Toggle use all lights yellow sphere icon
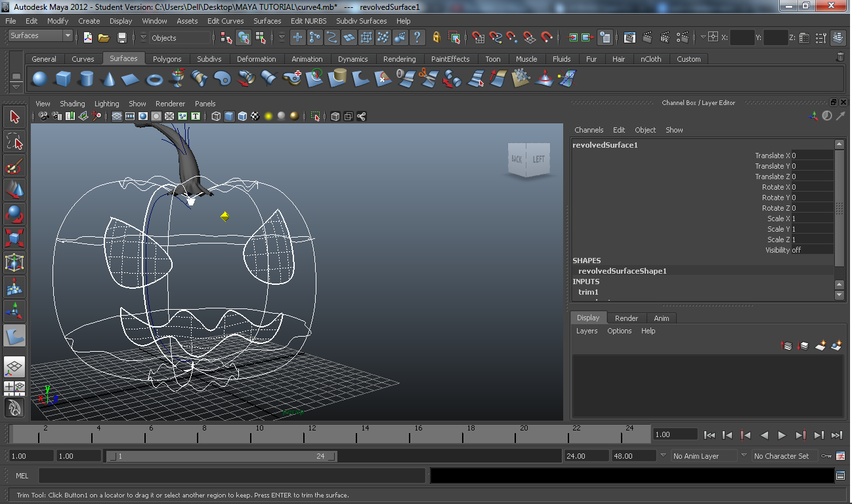 268,116
